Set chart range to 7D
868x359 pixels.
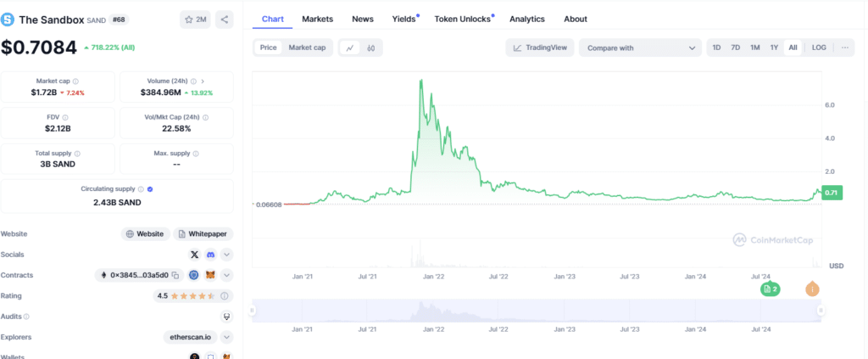tap(735, 48)
